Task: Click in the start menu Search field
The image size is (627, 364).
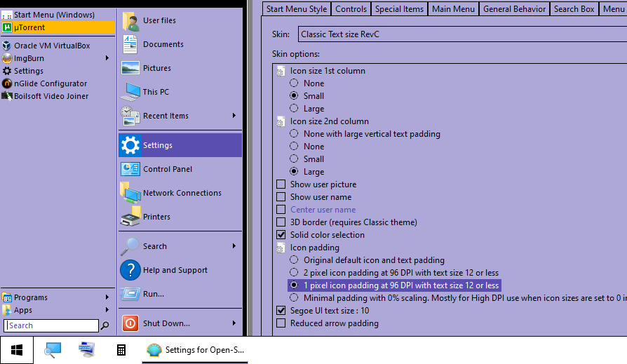Action: tap(51, 325)
